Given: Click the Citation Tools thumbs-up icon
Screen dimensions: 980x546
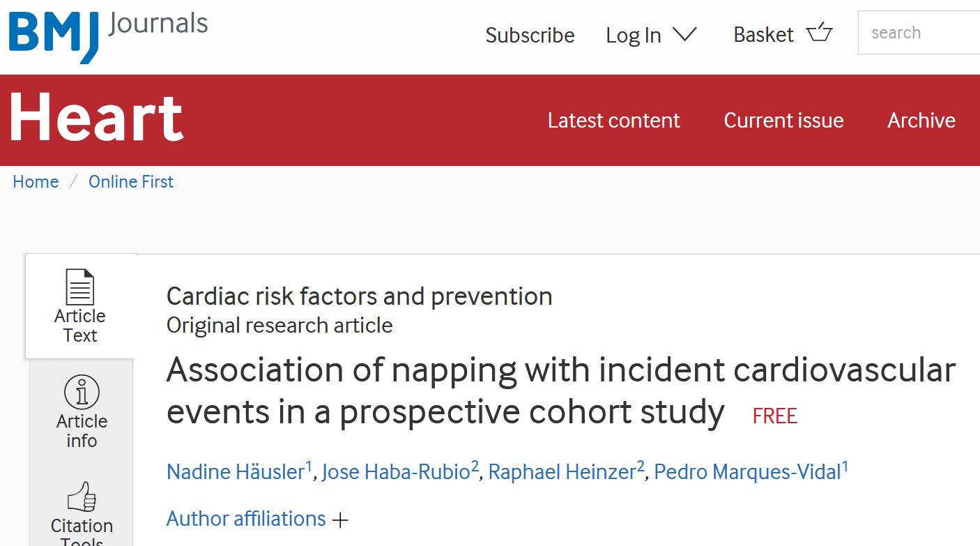Looking at the screenshot, I should pyautogui.click(x=81, y=498).
